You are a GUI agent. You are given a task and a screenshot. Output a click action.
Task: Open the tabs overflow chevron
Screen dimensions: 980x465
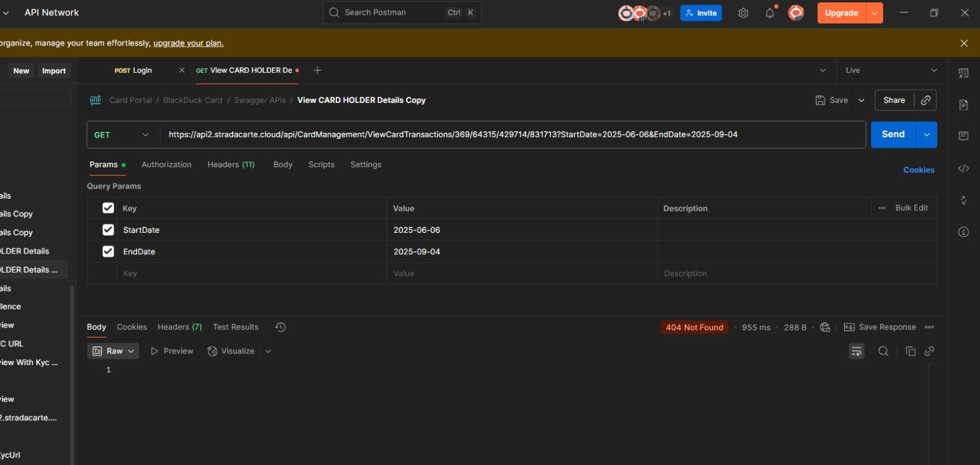823,70
